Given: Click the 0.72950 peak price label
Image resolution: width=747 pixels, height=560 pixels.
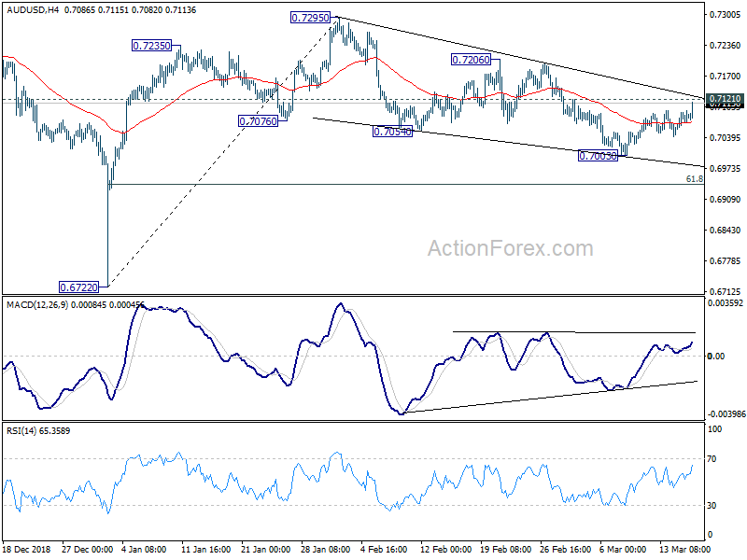Looking at the screenshot, I should click(x=310, y=18).
